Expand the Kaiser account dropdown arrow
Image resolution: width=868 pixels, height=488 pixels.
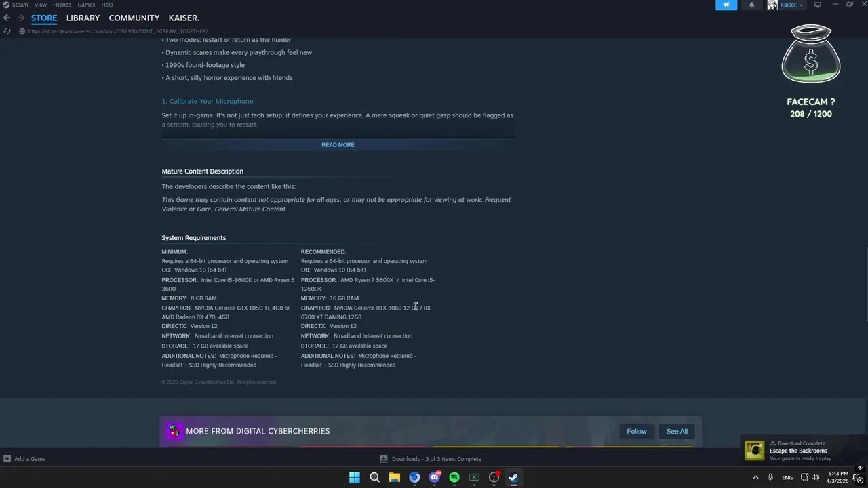point(801,5)
